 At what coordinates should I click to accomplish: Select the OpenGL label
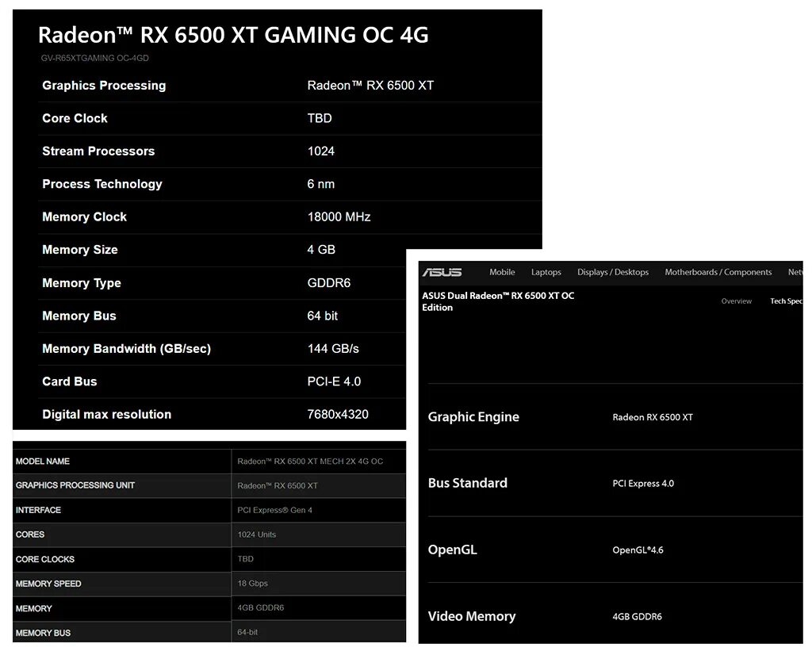pos(452,550)
